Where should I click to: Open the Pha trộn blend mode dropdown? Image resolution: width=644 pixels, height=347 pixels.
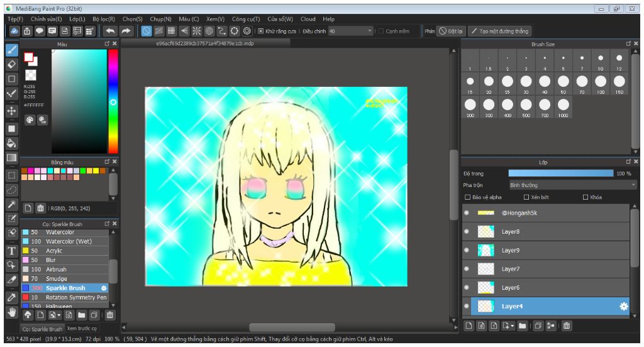pyautogui.click(x=572, y=185)
